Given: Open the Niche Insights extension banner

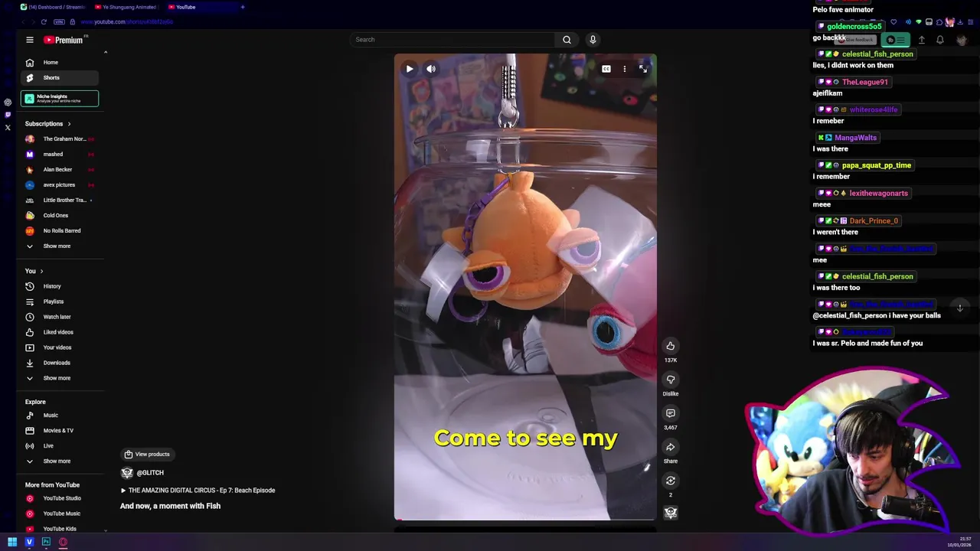Looking at the screenshot, I should tap(60, 99).
